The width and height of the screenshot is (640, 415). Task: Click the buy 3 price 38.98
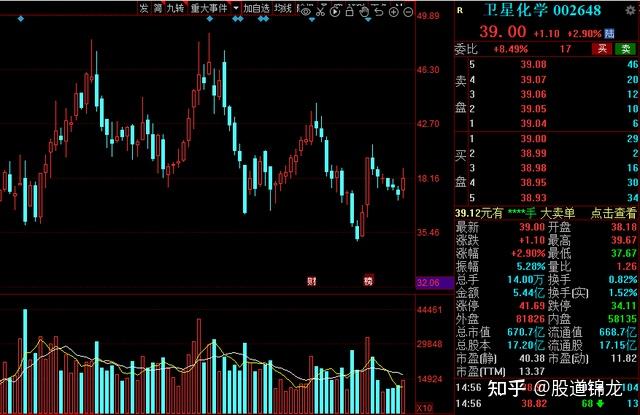(533, 168)
